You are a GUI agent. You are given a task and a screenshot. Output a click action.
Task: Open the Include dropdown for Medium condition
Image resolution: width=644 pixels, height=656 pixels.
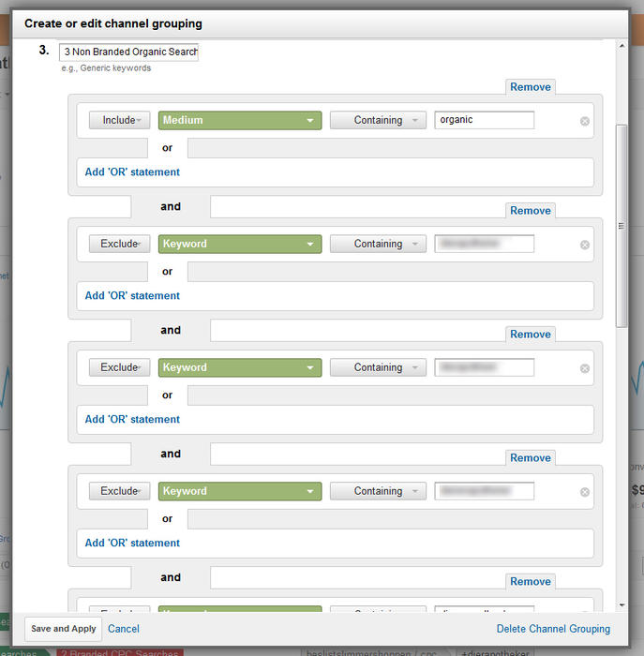[x=120, y=120]
